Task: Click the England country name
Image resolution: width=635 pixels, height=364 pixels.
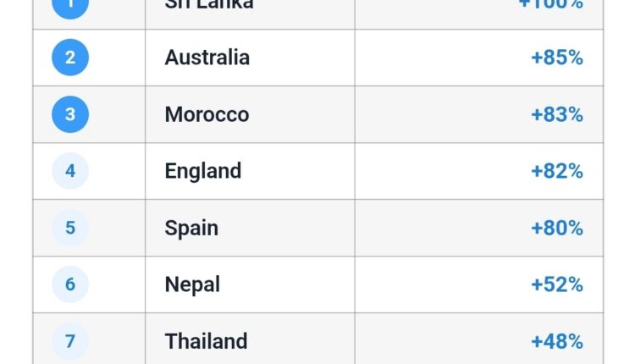Action: (x=203, y=172)
